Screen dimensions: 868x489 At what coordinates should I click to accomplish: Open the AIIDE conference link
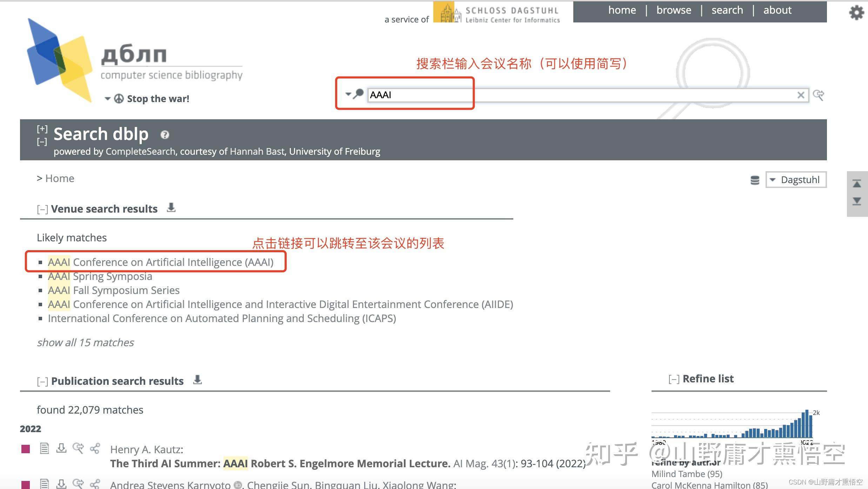281,304
